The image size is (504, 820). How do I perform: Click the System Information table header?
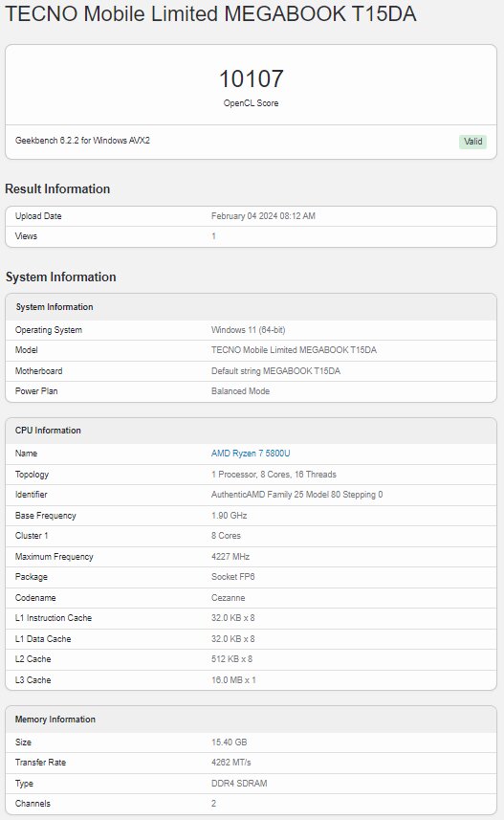tap(55, 307)
